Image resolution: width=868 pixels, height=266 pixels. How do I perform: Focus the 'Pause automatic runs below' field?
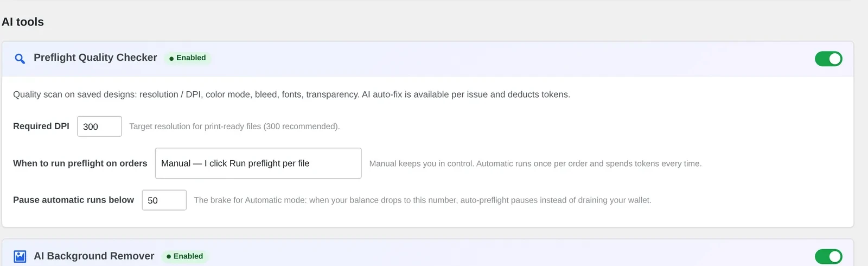point(164,200)
